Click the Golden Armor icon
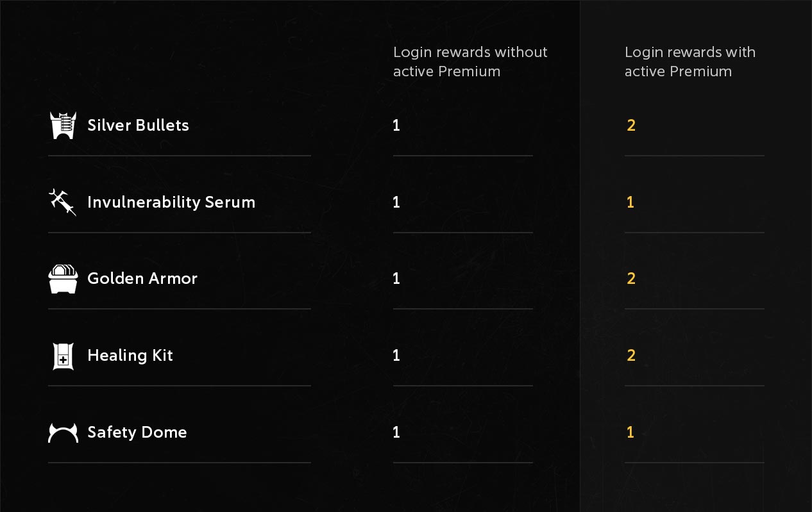 (63, 279)
